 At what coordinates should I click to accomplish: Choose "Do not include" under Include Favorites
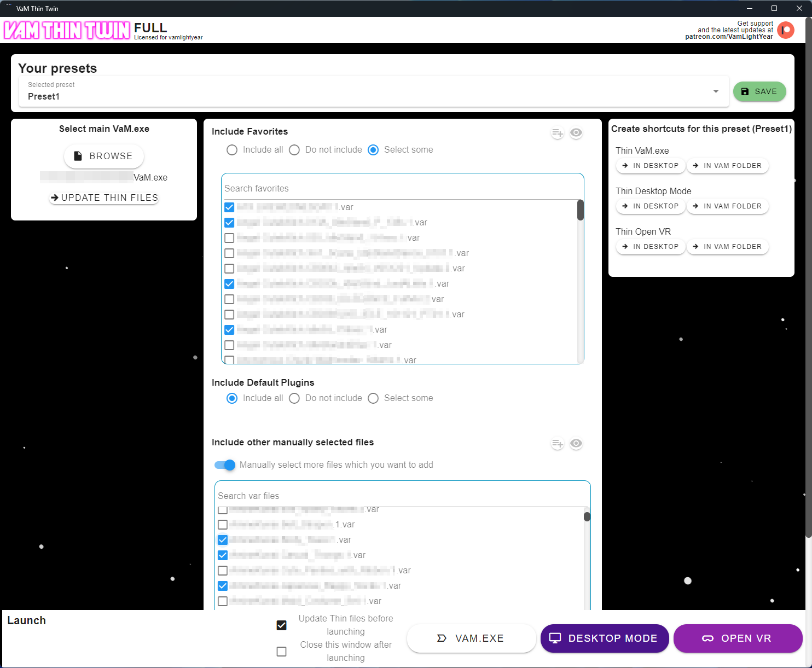pyautogui.click(x=294, y=150)
